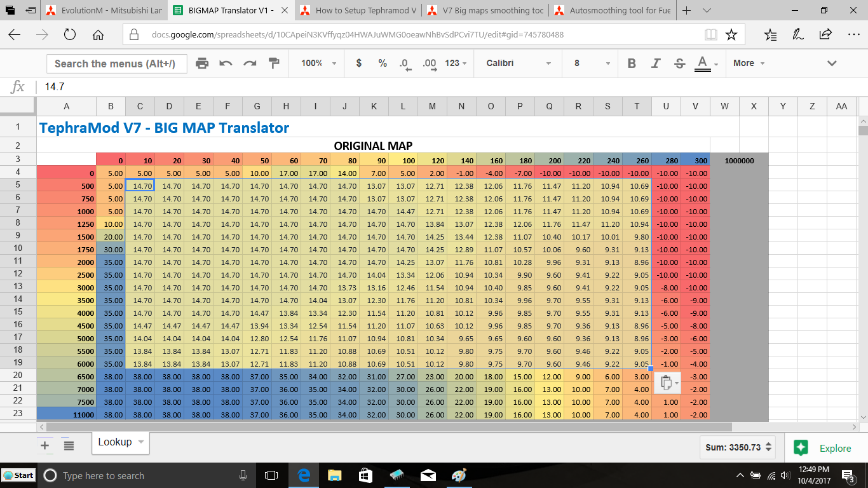
Task: Open the zoom 100% dropdown
Action: point(319,63)
